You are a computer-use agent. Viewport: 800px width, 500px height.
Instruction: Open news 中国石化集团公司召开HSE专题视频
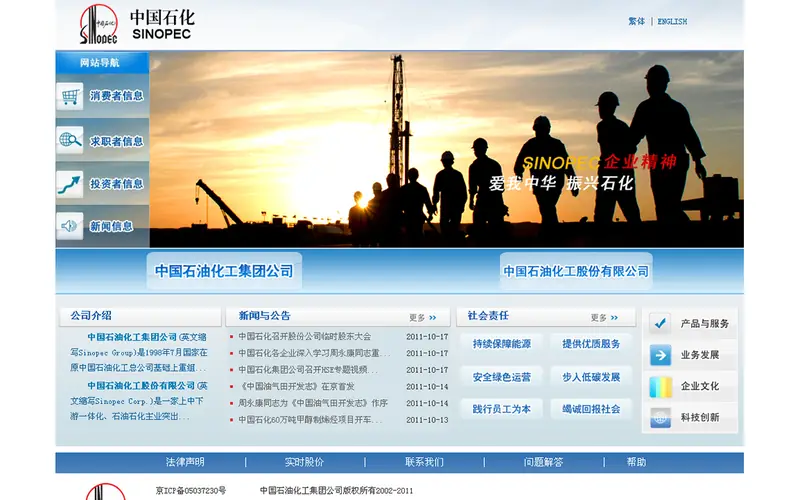308,370
